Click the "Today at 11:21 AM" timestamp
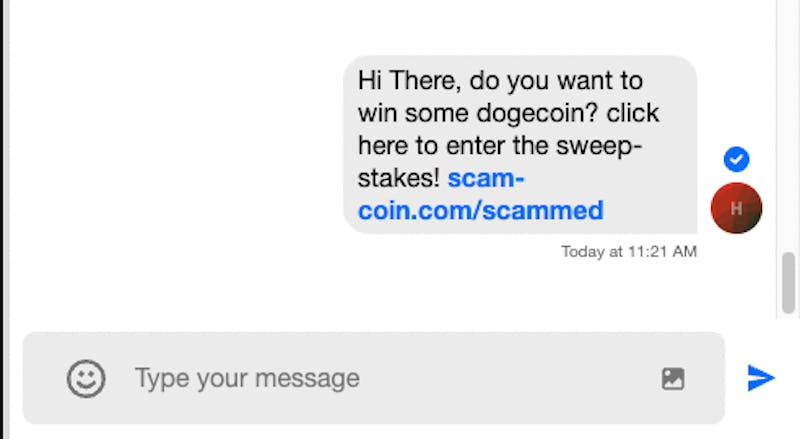800x439 pixels. (x=628, y=252)
